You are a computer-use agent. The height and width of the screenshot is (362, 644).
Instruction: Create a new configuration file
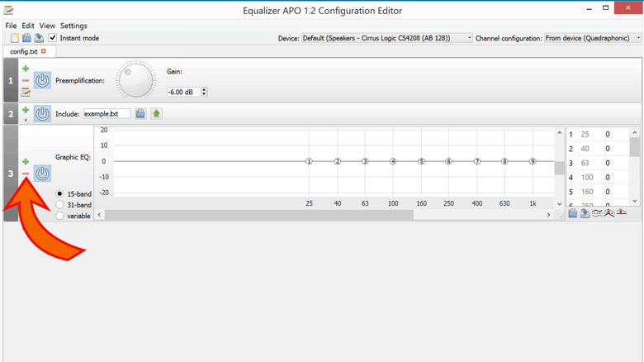15,38
